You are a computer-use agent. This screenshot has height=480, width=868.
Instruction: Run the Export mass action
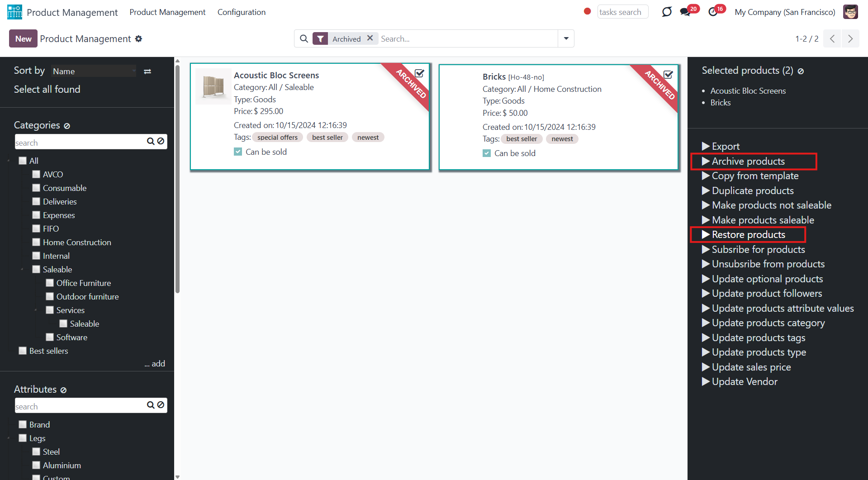pos(721,146)
